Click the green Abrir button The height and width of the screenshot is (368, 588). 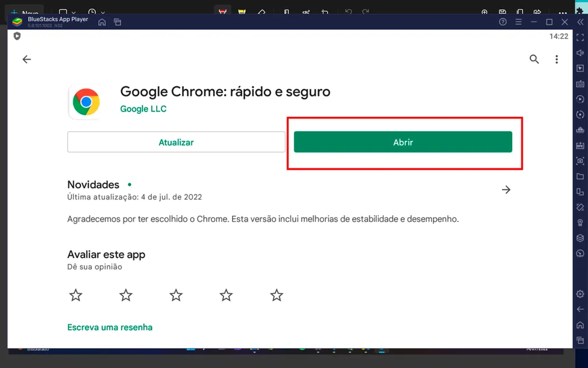click(x=403, y=142)
